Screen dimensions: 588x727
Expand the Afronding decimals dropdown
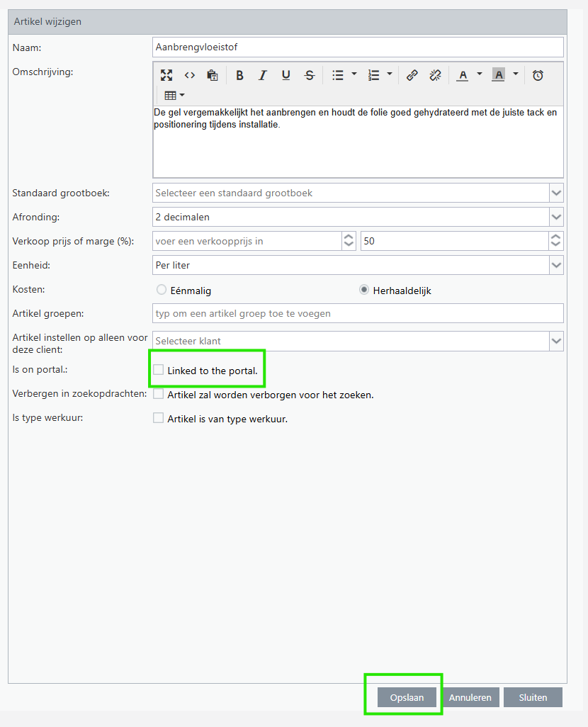click(556, 217)
